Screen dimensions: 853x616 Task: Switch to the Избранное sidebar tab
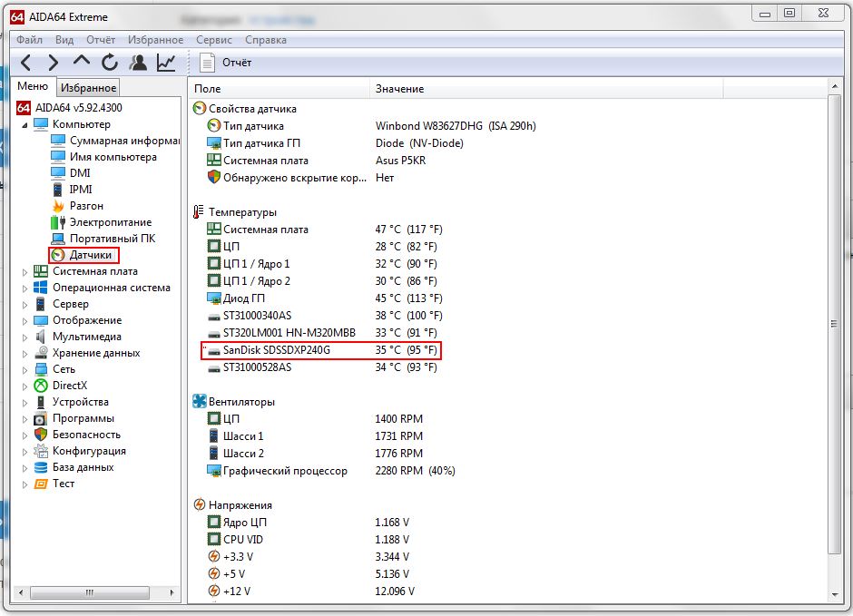point(88,87)
